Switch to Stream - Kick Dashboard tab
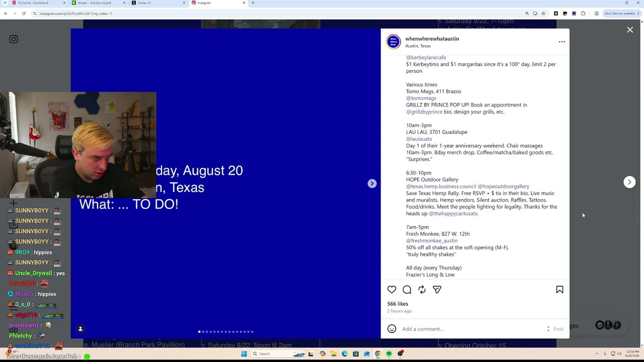This screenshot has width=644, height=362. (x=99, y=3)
